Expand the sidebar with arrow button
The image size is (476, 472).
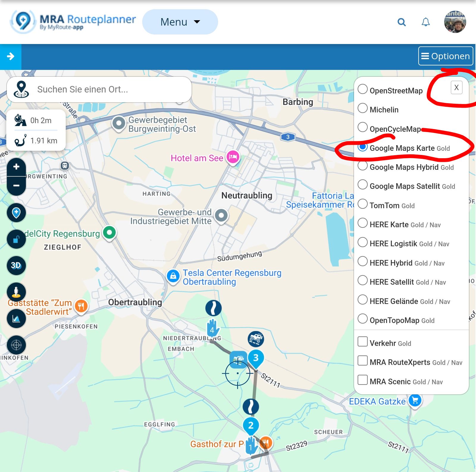click(x=11, y=57)
